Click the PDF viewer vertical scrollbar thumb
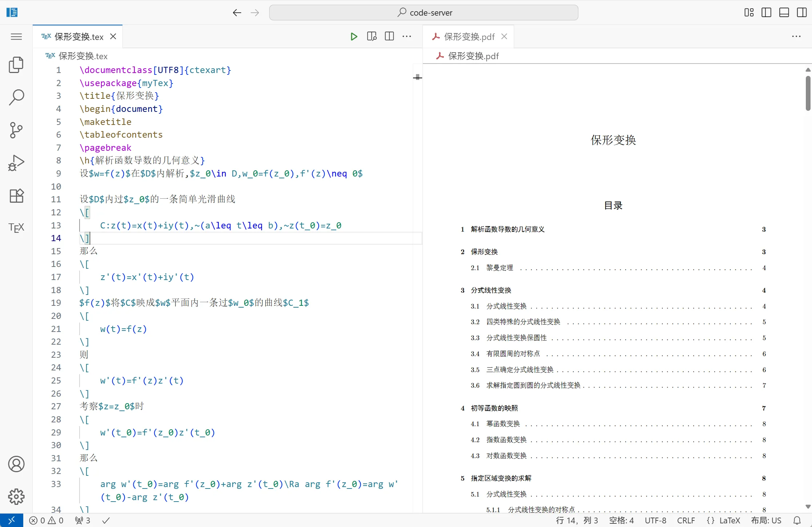This screenshot has height=527, width=812. coord(808,93)
